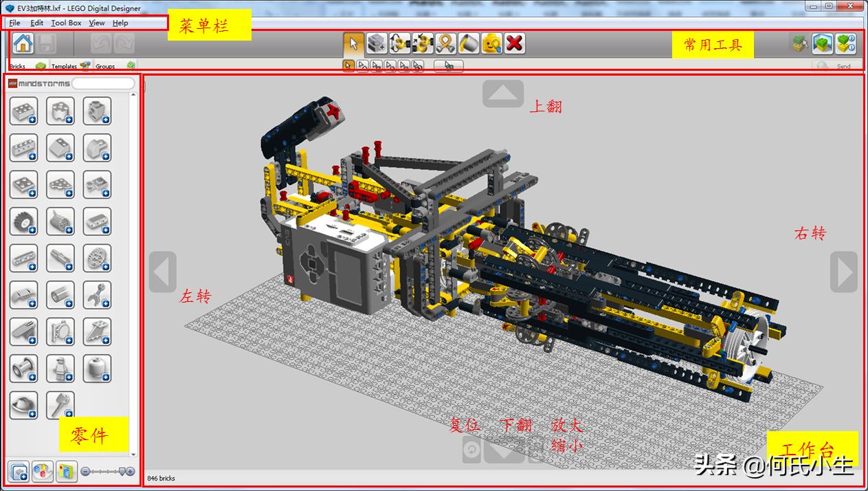The image size is (868, 491).
Task: Open the Edit menu
Action: 36,23
